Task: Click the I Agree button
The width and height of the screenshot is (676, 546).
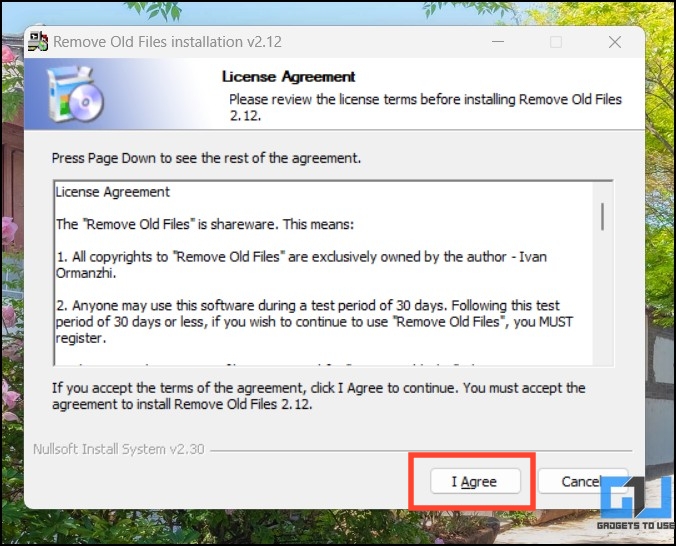Action: coord(475,481)
